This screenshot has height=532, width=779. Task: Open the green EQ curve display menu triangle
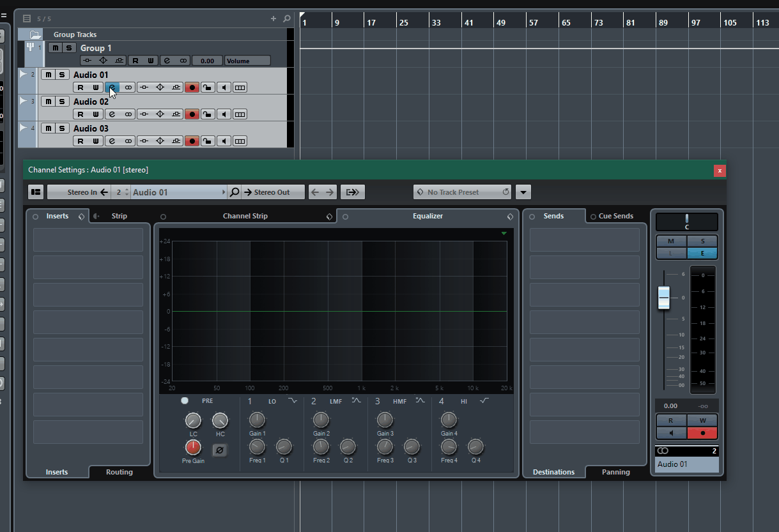504,234
